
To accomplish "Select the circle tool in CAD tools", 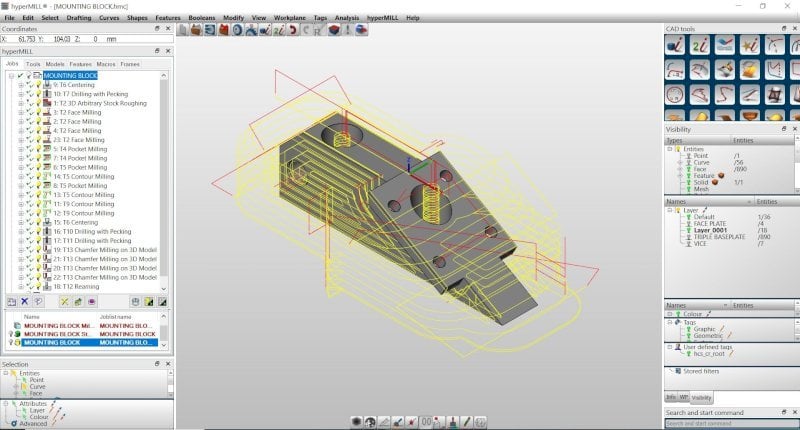I will [x=675, y=95].
